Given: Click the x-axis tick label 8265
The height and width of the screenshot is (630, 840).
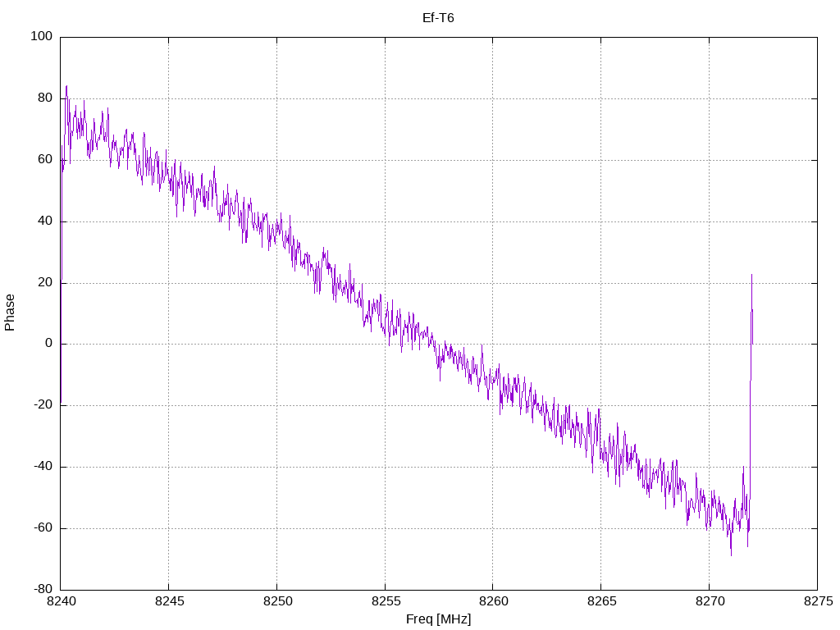Looking at the screenshot, I should pyautogui.click(x=601, y=601).
